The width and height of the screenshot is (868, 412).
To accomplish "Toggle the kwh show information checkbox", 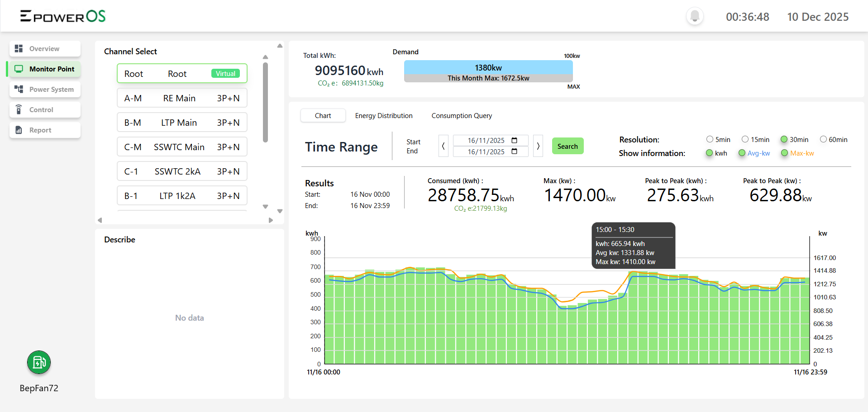I will (x=709, y=153).
